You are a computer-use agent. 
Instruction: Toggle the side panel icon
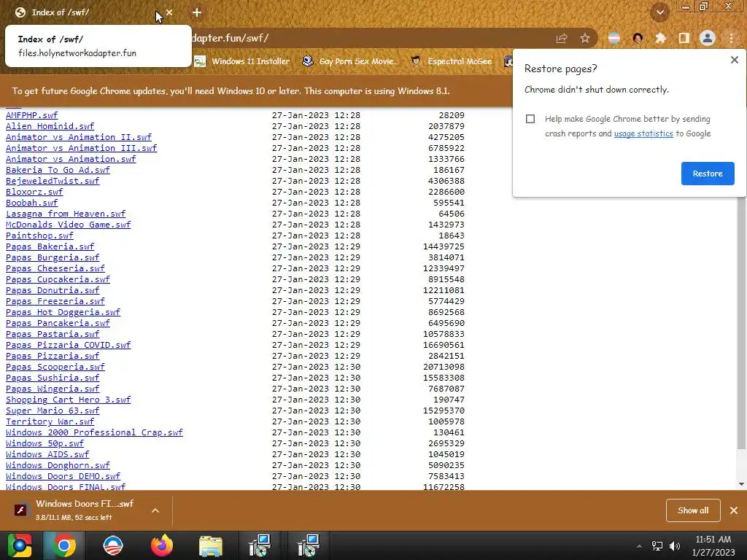pos(684,38)
